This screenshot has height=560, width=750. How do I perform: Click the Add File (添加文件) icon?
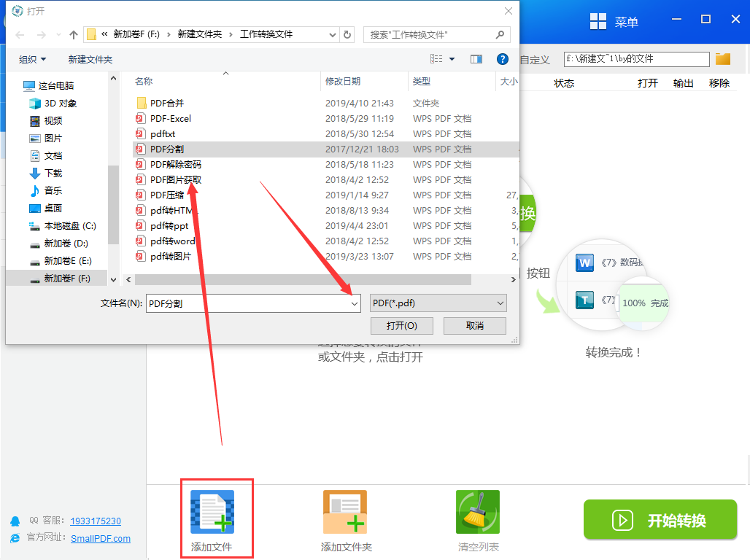[x=212, y=512]
